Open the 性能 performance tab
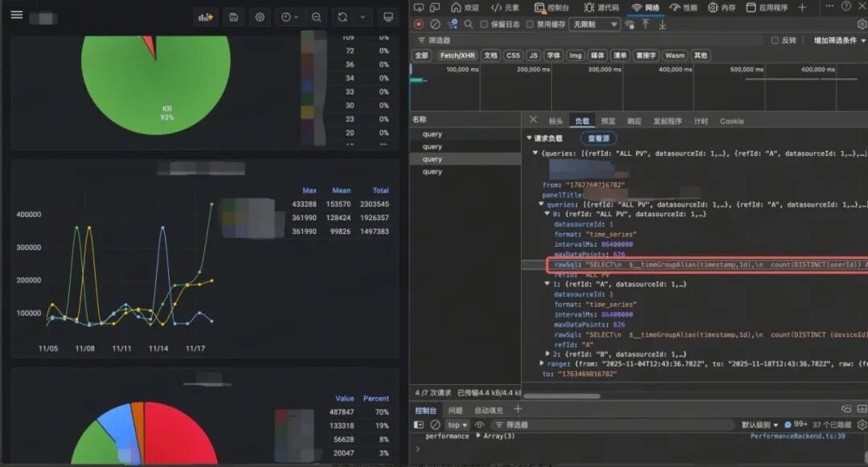 coord(684,7)
